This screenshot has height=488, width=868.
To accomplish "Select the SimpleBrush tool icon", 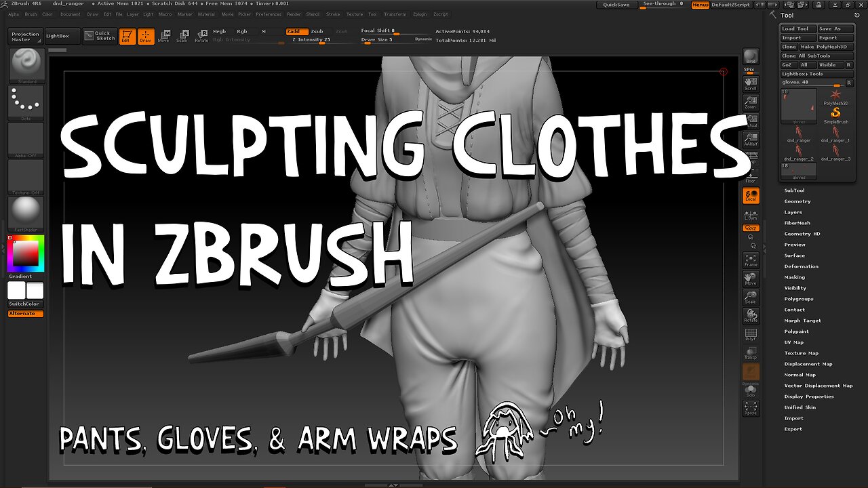I will click(835, 115).
